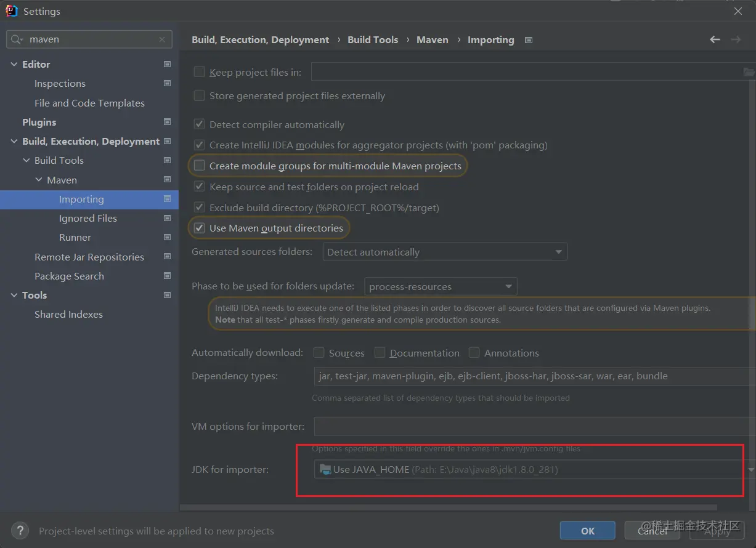Screen dimensions: 756x548
Task: Click the project-level marker icon beside Maven
Action: tap(167, 180)
